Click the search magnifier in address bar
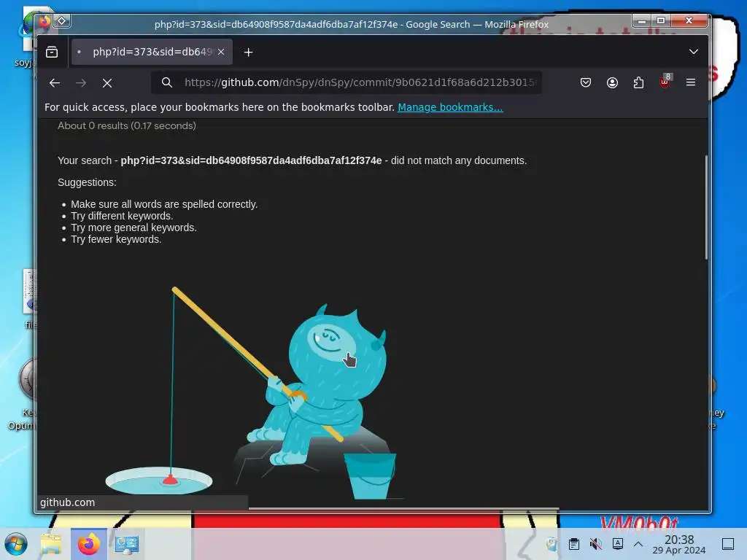Screen dimensions: 747x560 pyautogui.click(x=167, y=82)
